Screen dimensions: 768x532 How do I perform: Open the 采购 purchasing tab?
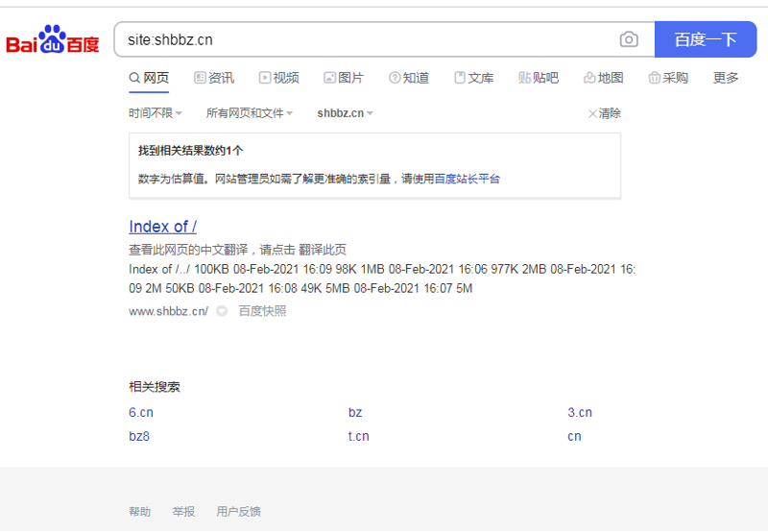(669, 78)
